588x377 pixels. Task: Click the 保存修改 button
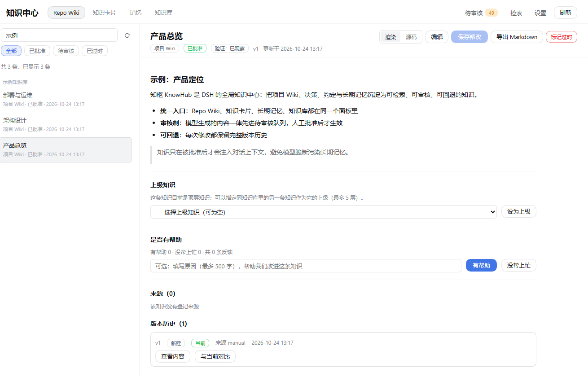click(x=470, y=37)
